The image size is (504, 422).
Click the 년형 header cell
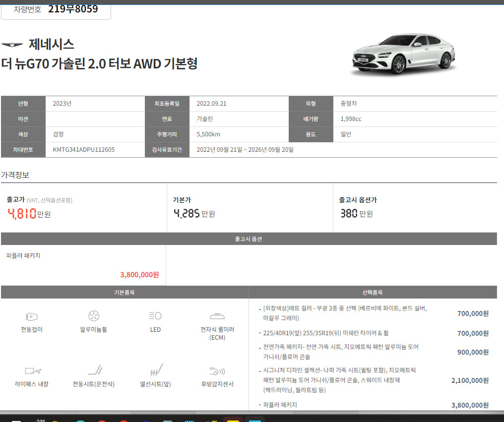point(23,104)
